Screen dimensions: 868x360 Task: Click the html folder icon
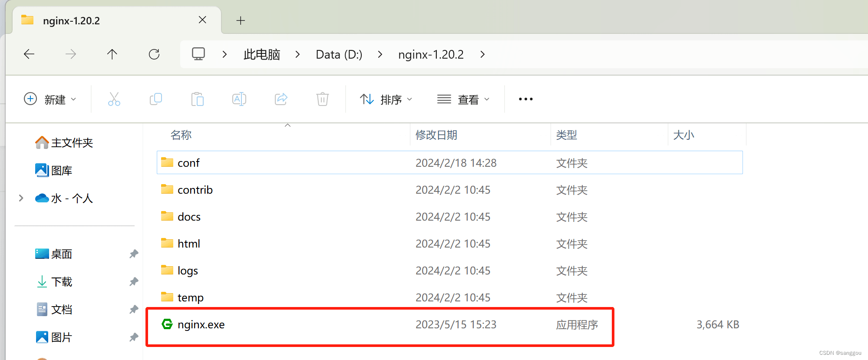pyautogui.click(x=167, y=243)
